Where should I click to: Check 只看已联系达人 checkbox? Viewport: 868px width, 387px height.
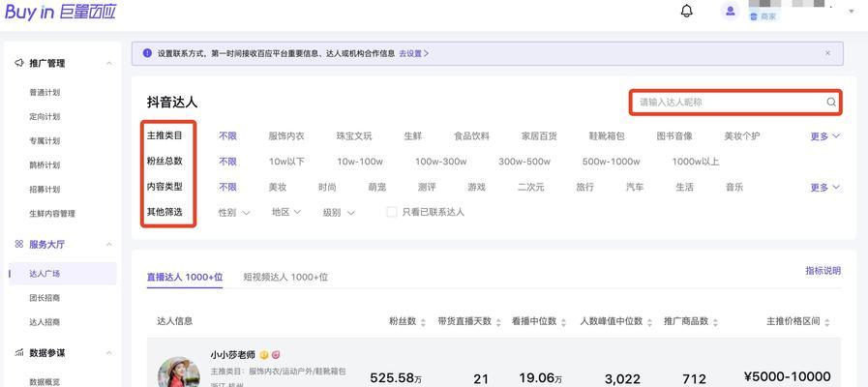click(391, 212)
